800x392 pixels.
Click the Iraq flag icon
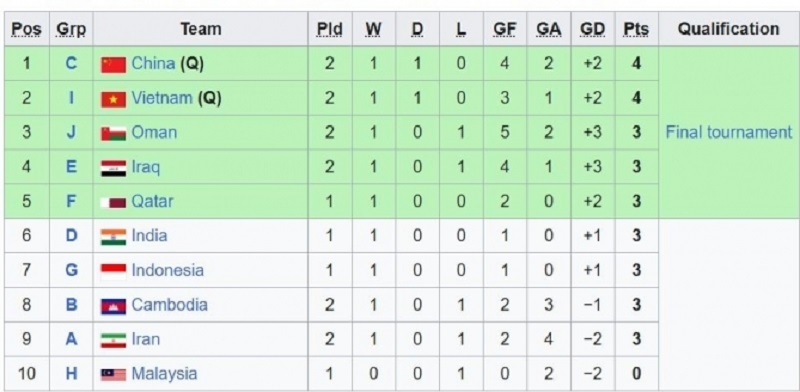coord(113,168)
